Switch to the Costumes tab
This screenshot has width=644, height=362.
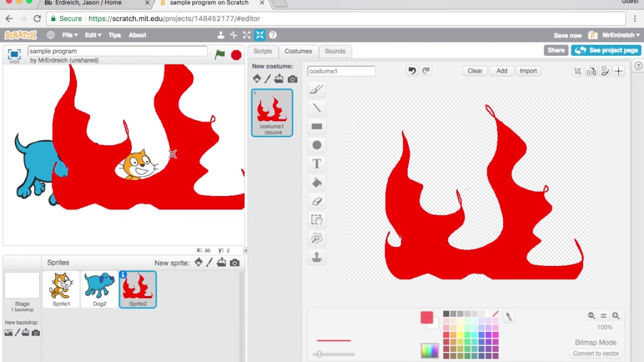298,51
